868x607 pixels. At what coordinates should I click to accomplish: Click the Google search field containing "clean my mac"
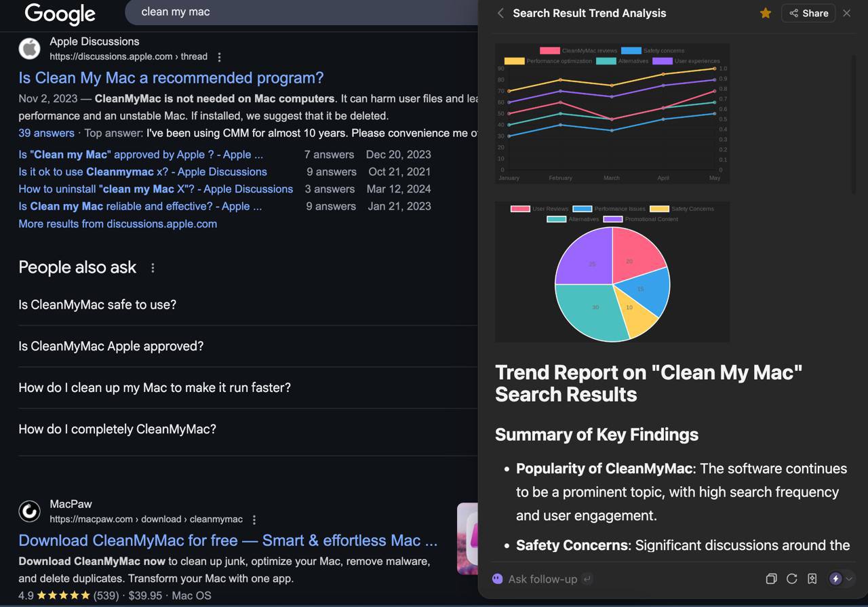coord(302,12)
